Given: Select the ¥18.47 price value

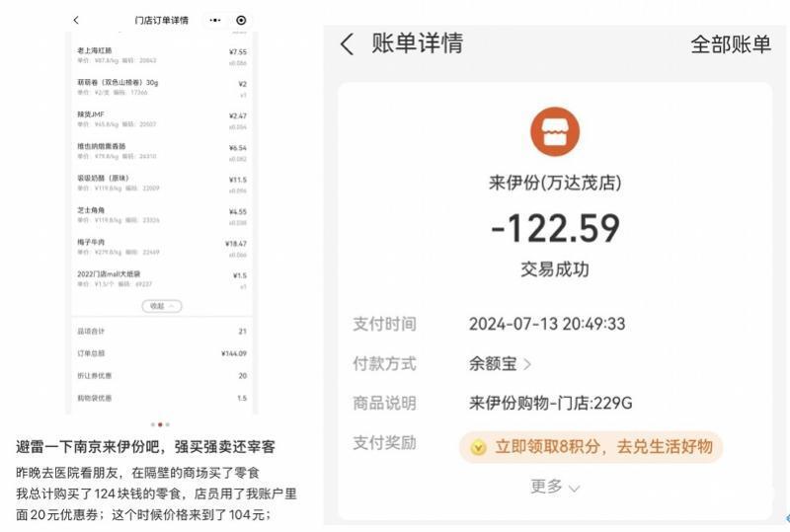Looking at the screenshot, I should 236,244.
